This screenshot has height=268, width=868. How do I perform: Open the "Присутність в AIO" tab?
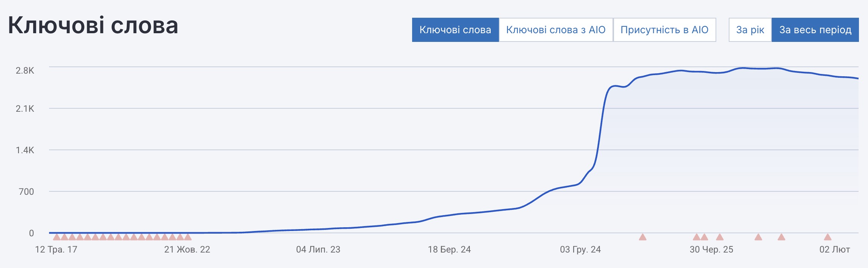(664, 30)
